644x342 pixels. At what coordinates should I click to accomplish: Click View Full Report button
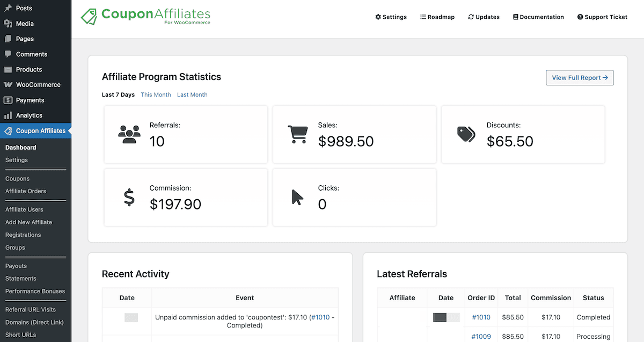tap(580, 78)
